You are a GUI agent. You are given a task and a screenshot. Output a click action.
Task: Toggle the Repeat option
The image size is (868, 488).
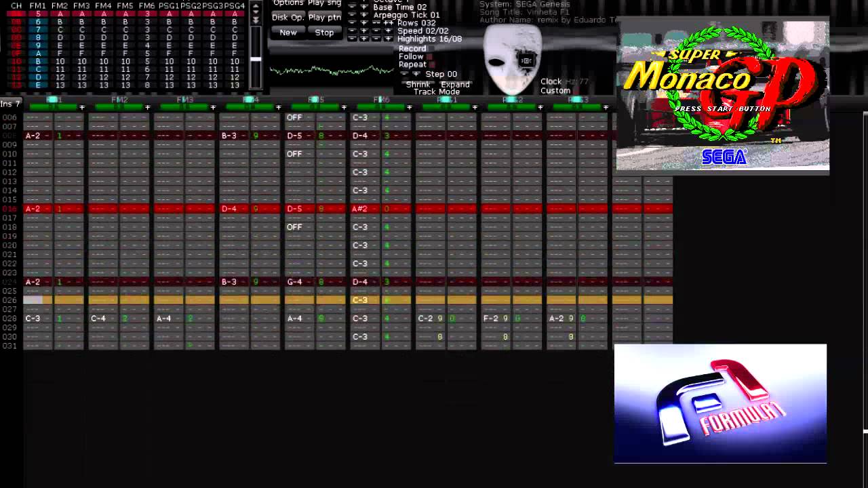(431, 64)
